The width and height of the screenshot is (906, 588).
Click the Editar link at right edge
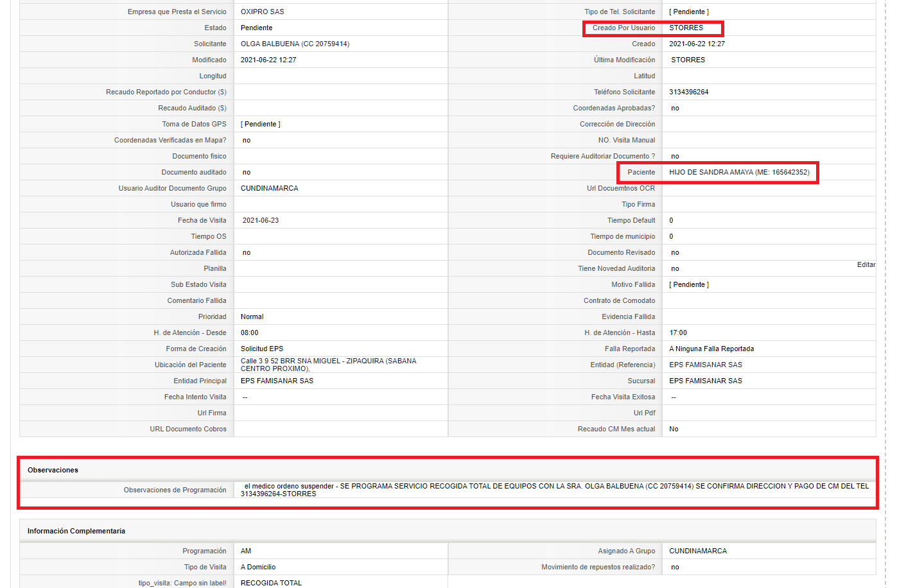tap(866, 264)
